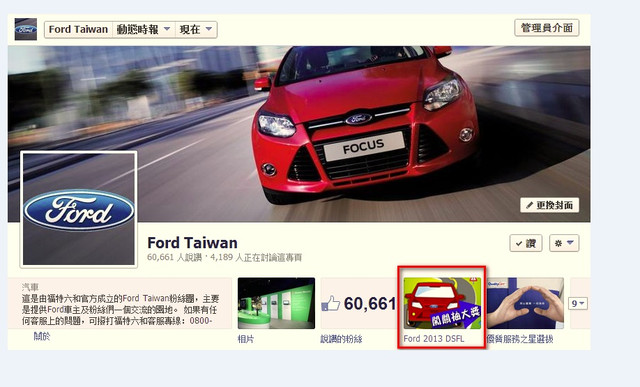This screenshot has width=640, height=387.
Task: Click the red Focus cover photo
Action: tap(299, 134)
